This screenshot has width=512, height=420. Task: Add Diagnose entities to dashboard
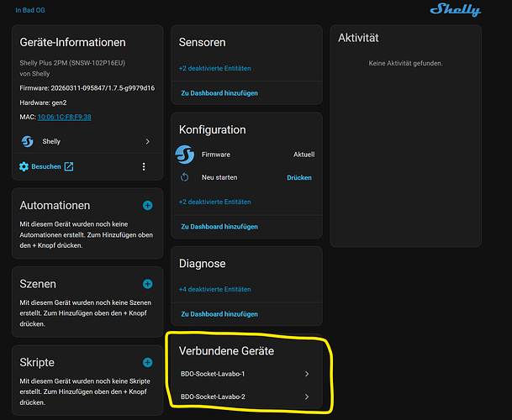coord(219,313)
